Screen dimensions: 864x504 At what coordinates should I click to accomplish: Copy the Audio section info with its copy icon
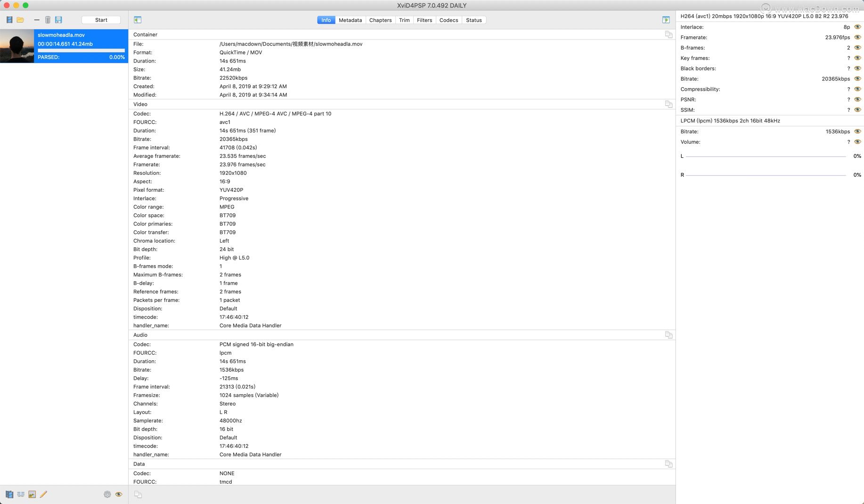click(x=668, y=334)
